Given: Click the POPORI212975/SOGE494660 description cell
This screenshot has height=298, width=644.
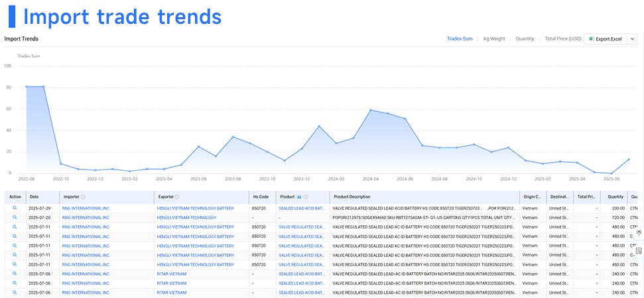Looking at the screenshot, I should tap(424, 218).
